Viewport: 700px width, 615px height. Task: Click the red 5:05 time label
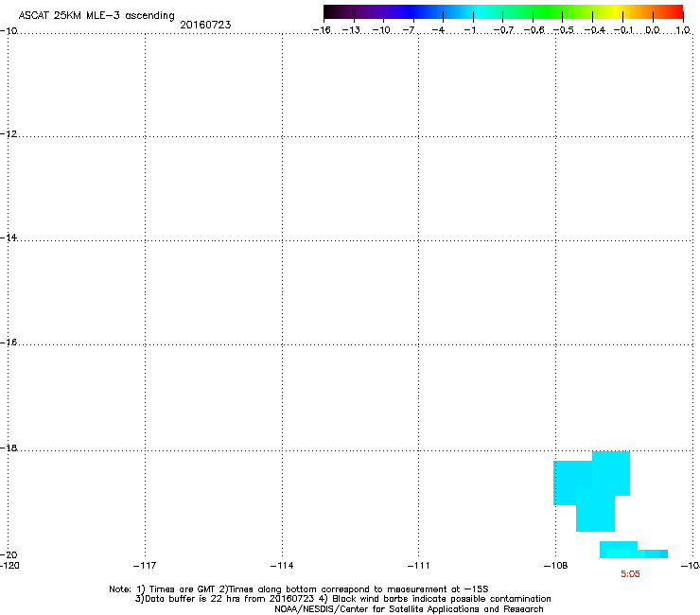pos(630,574)
